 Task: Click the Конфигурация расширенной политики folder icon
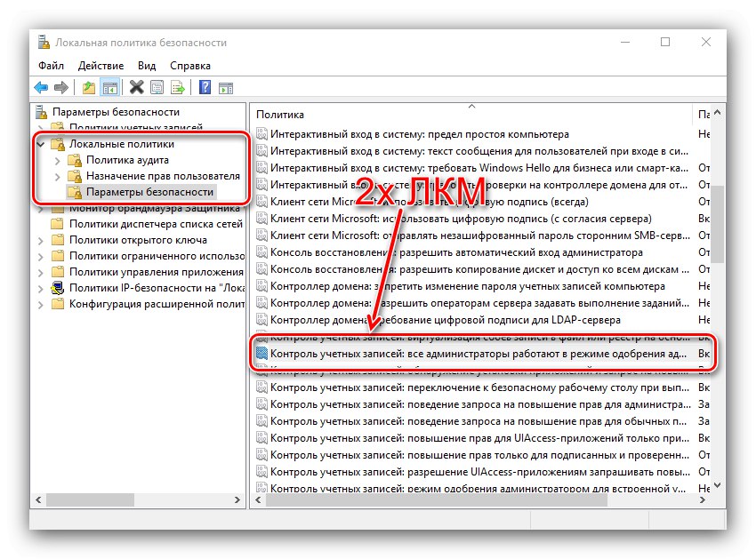tap(58, 304)
